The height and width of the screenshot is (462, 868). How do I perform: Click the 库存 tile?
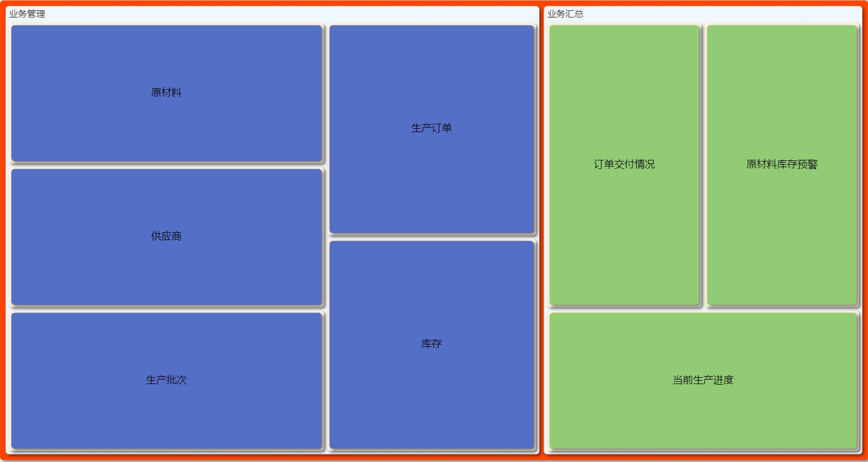(432, 345)
